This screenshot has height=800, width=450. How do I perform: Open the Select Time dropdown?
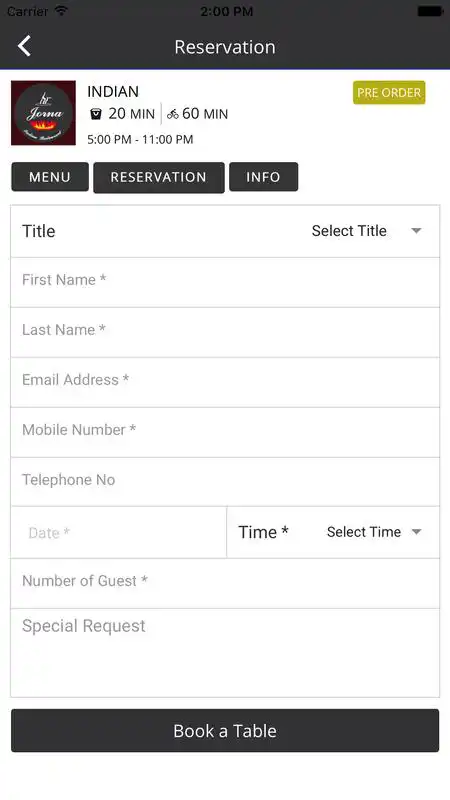pos(374,532)
